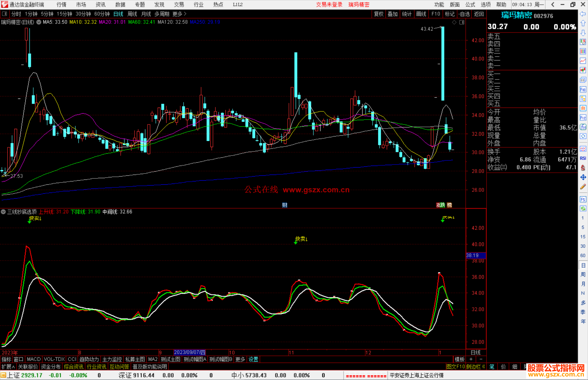Switch to the 周线 period tab
Image resolution: width=588 pixels, height=380 pixels.
pos(132,14)
